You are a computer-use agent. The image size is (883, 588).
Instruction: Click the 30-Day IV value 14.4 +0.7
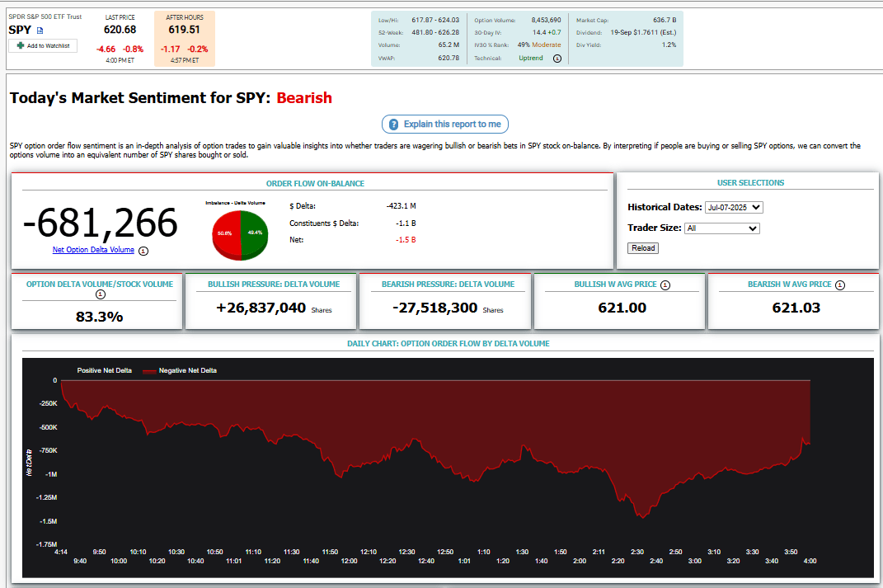[x=547, y=33]
